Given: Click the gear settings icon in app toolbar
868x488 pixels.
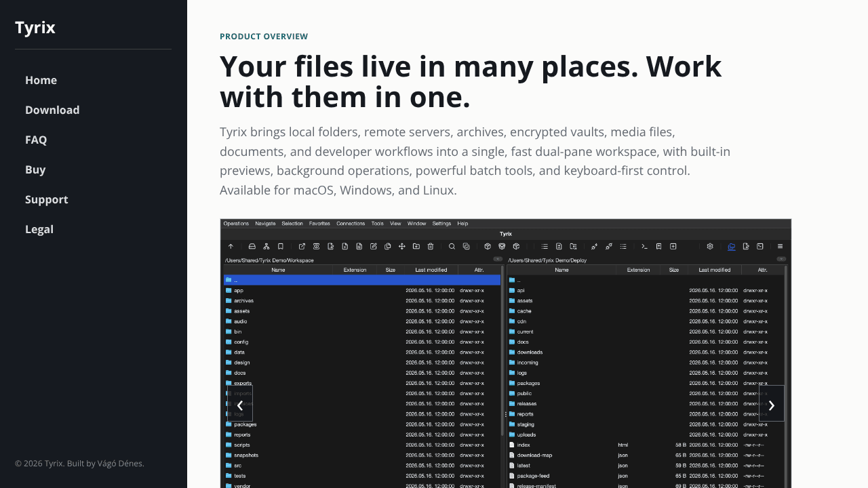Looking at the screenshot, I should 710,247.
